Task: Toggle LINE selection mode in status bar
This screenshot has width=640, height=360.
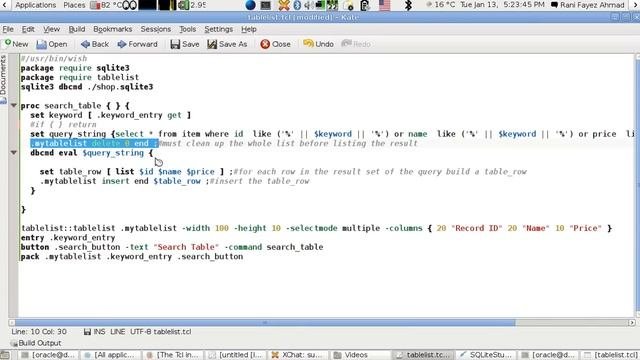Action: point(118,332)
